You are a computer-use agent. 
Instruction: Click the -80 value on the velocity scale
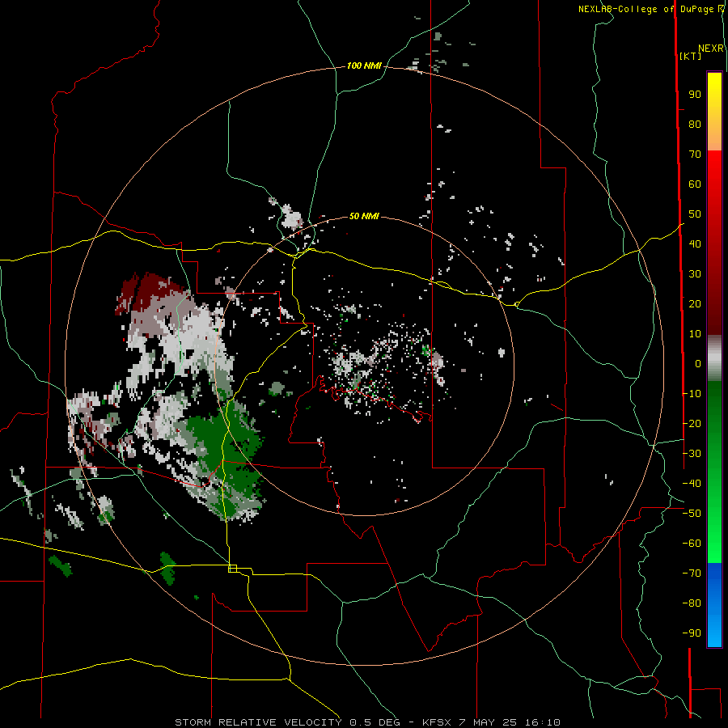[692, 603]
